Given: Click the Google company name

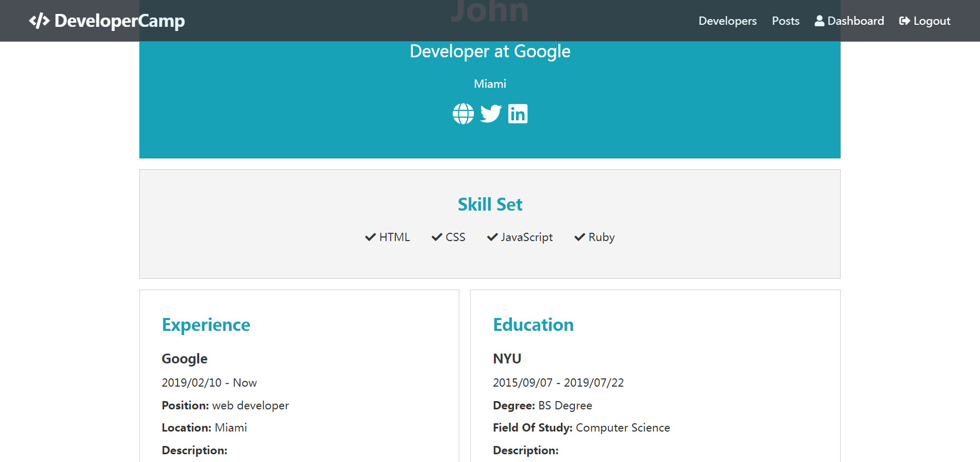Looking at the screenshot, I should (x=185, y=359).
